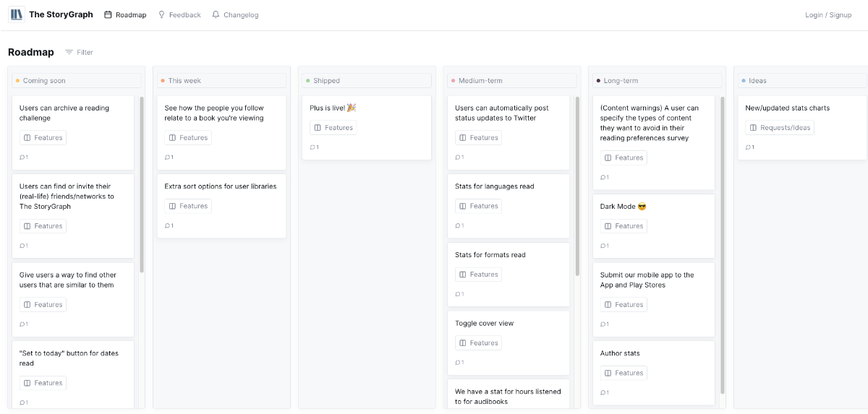Open 'Stats for languages read' card
868x414 pixels.
tap(509, 206)
